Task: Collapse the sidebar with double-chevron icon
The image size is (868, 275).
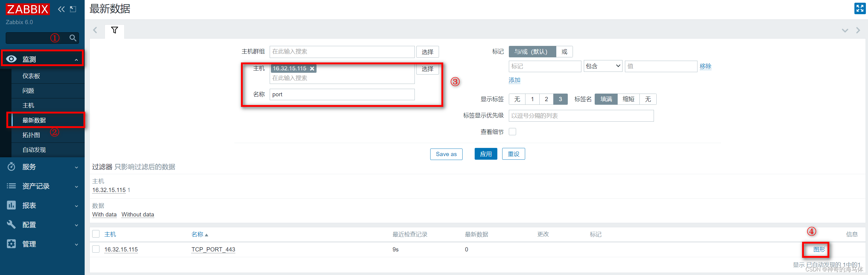Action: pos(61,9)
